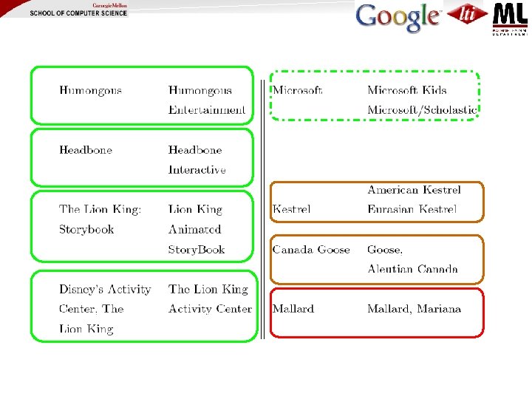Select "Mallard, Mariana" text
532x399 pixels.
[414, 309]
